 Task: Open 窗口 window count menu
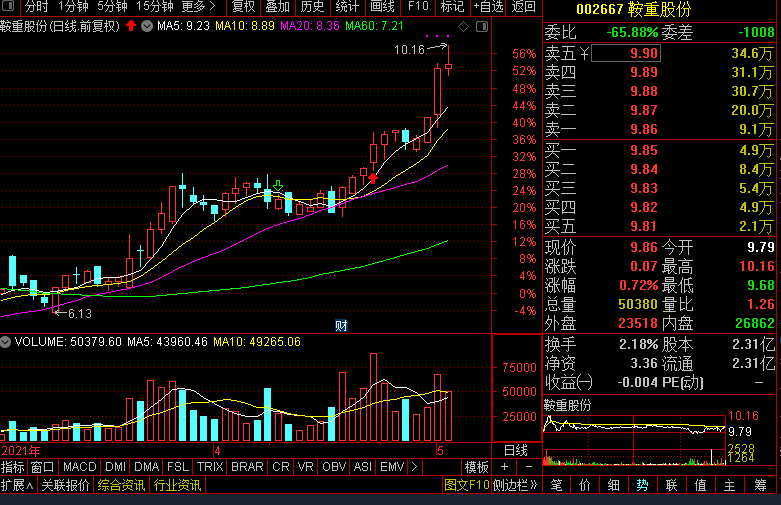[x=42, y=467]
